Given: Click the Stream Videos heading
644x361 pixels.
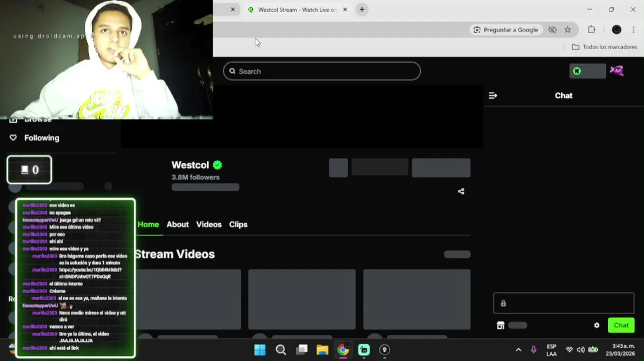Looking at the screenshot, I should pos(175,254).
